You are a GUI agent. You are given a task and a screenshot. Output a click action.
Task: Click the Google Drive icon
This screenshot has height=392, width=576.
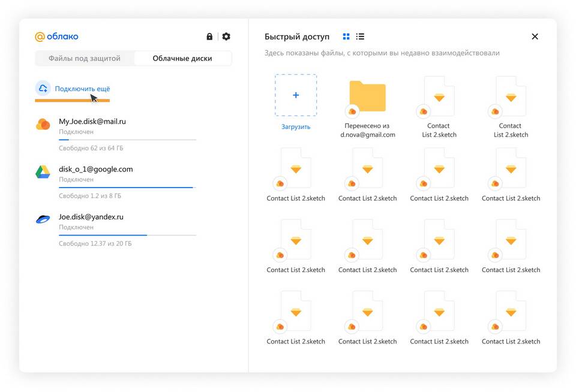pos(43,172)
